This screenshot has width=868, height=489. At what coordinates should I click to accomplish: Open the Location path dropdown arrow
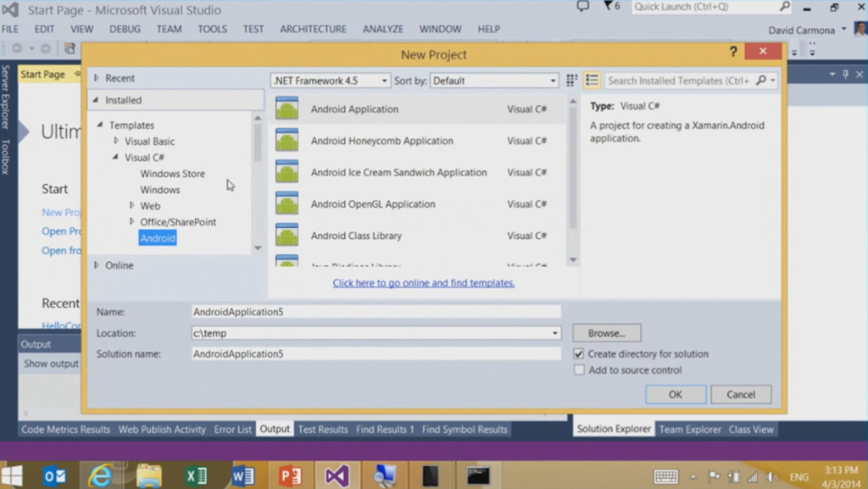554,333
